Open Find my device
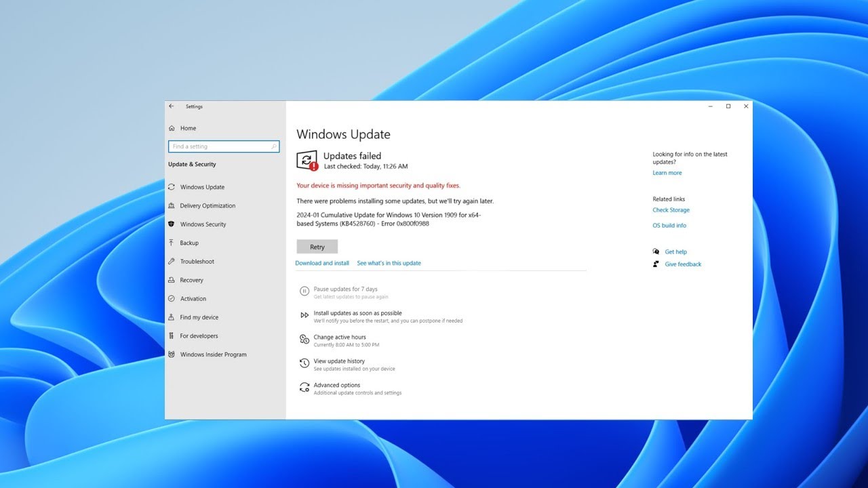Viewport: 868px width, 488px height. coord(199,317)
